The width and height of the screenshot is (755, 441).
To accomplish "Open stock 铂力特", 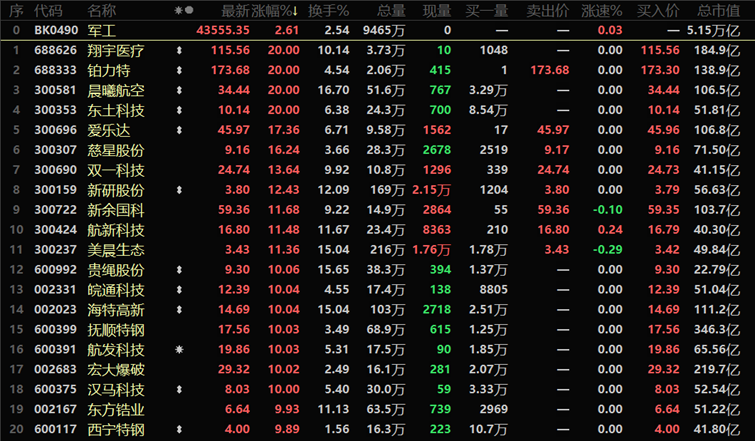I will coord(109,70).
